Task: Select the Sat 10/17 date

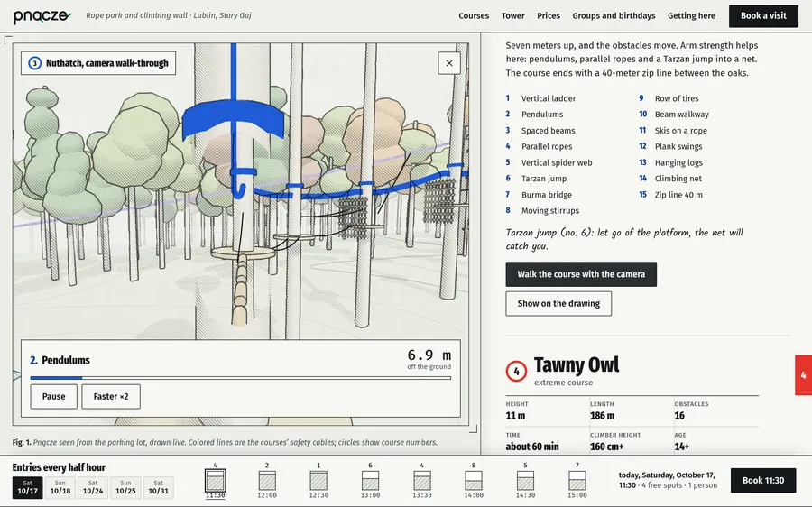Action: coord(27,487)
